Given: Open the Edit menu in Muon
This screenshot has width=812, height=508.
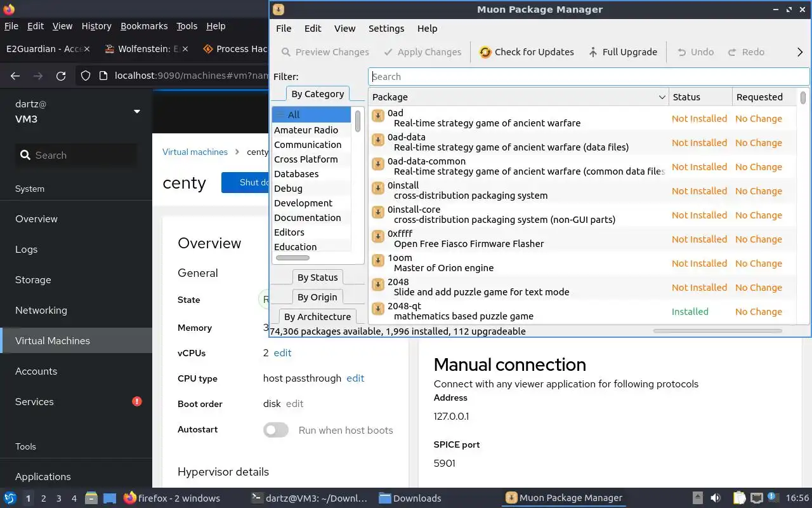Looking at the screenshot, I should tap(313, 29).
